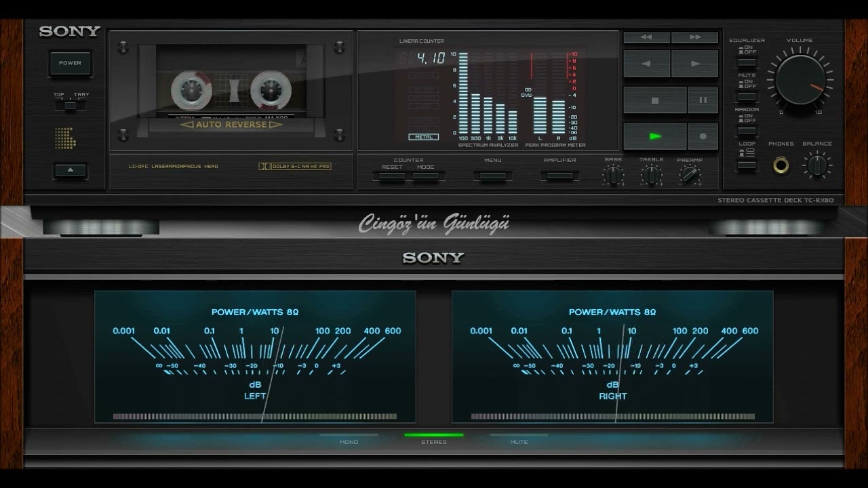Start playback with the green Play button
The height and width of the screenshot is (488, 868).
[x=654, y=136]
